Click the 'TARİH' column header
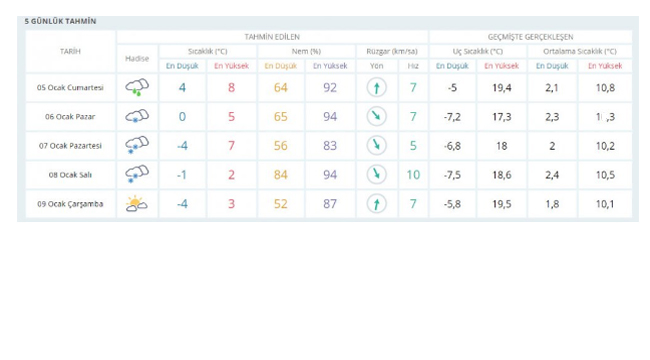Image resolution: width=650 pixels, height=360 pixels. tap(70, 51)
